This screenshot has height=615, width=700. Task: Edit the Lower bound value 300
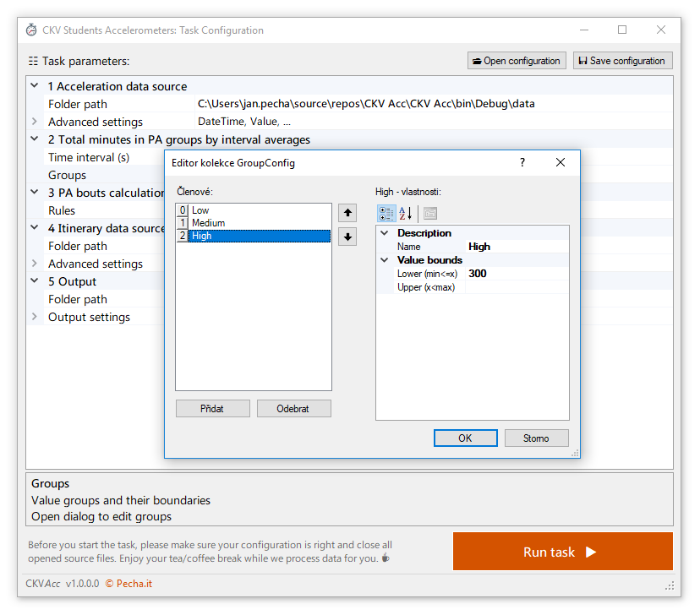[517, 274]
